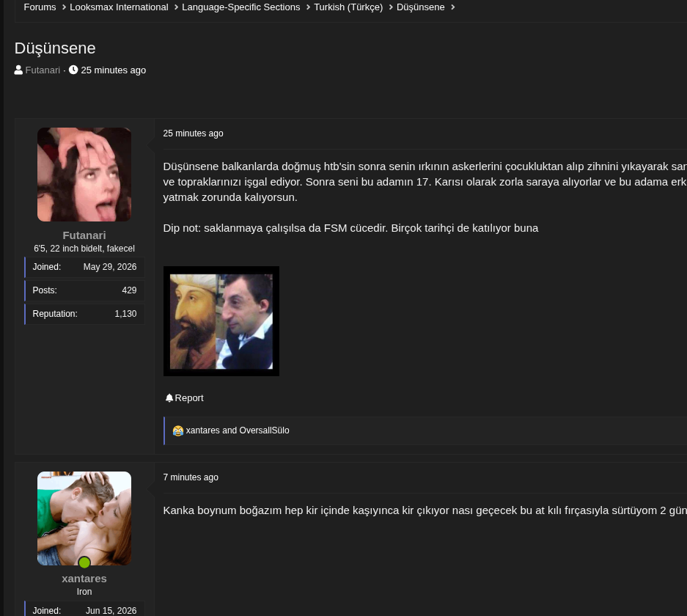Open Turkish (Türkçe) breadcrumb link

pos(348,7)
